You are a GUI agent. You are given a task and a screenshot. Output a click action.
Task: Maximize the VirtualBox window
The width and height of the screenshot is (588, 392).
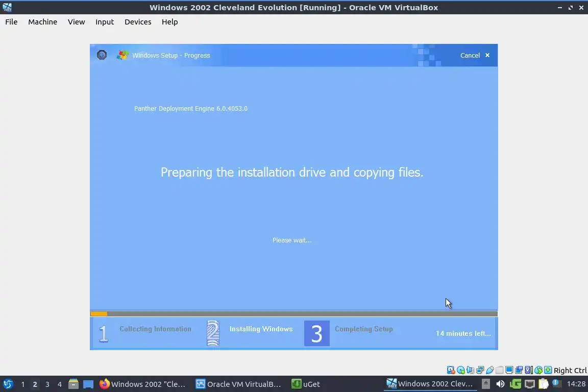pyautogui.click(x=570, y=8)
